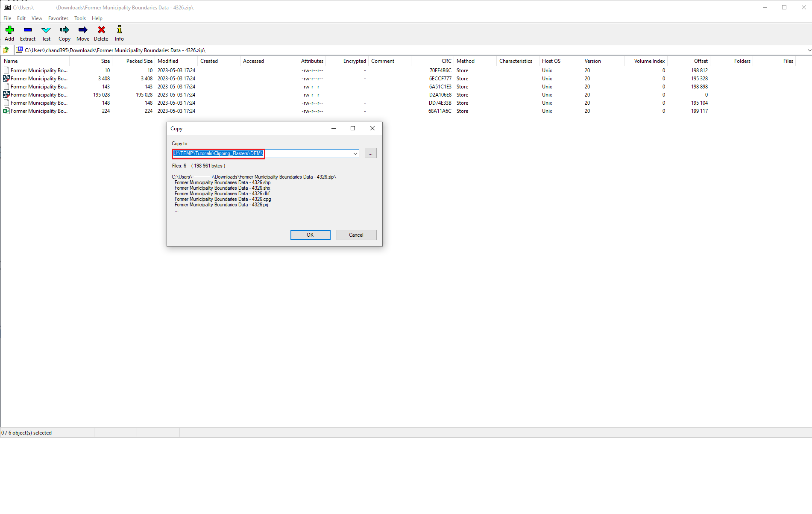Click the Copy toolbar icon
Screen dimensions: 812x514
pyautogui.click(x=64, y=33)
